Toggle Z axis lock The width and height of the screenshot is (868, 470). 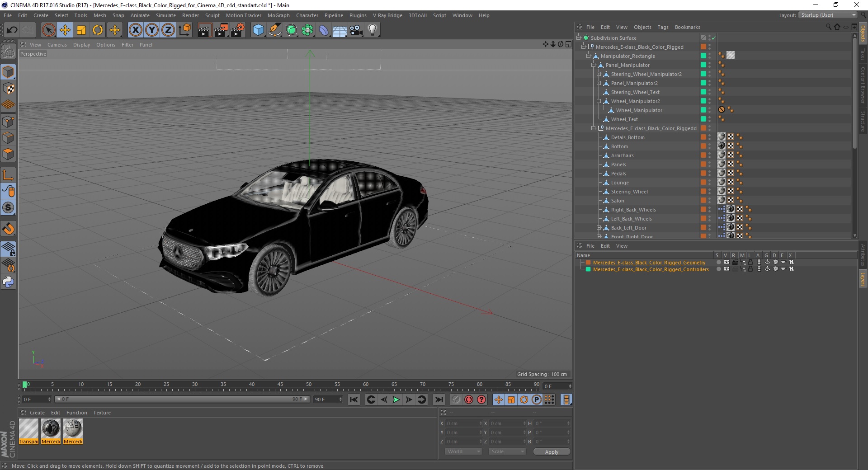point(168,30)
